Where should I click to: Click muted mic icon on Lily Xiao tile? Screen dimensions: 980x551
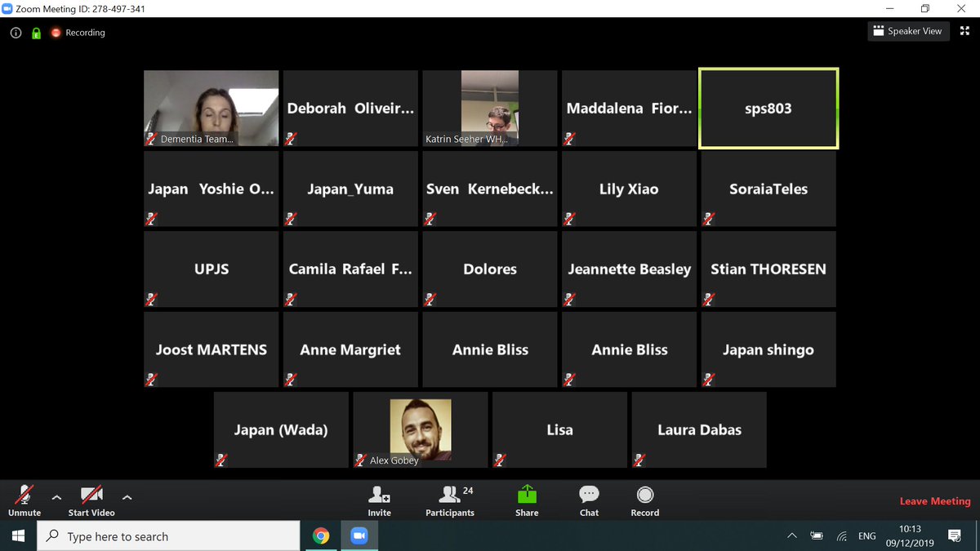[x=569, y=219]
